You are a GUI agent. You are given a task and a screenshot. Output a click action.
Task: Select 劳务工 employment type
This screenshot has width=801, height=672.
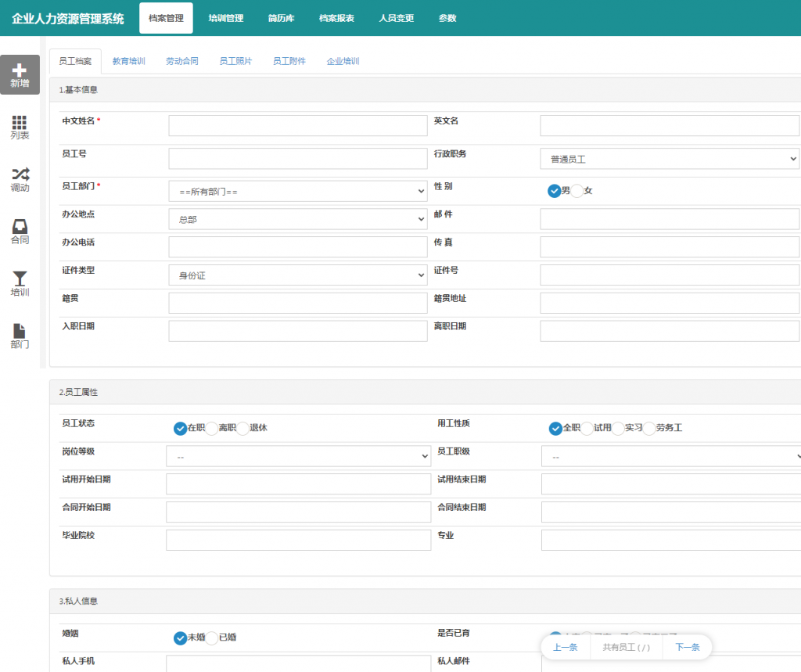649,428
